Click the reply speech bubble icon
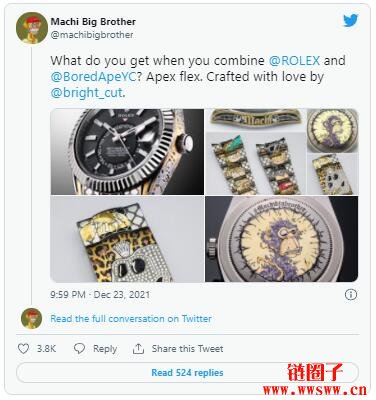 click(x=79, y=349)
